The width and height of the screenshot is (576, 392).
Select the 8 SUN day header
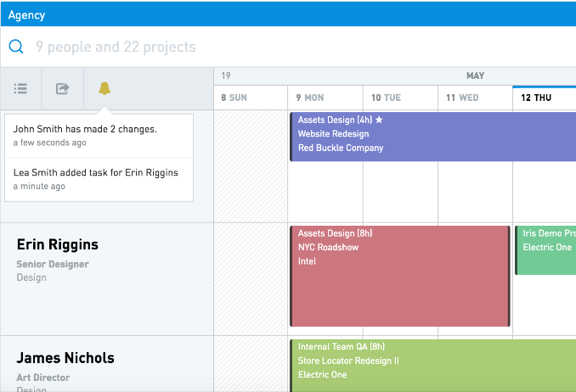(x=251, y=98)
